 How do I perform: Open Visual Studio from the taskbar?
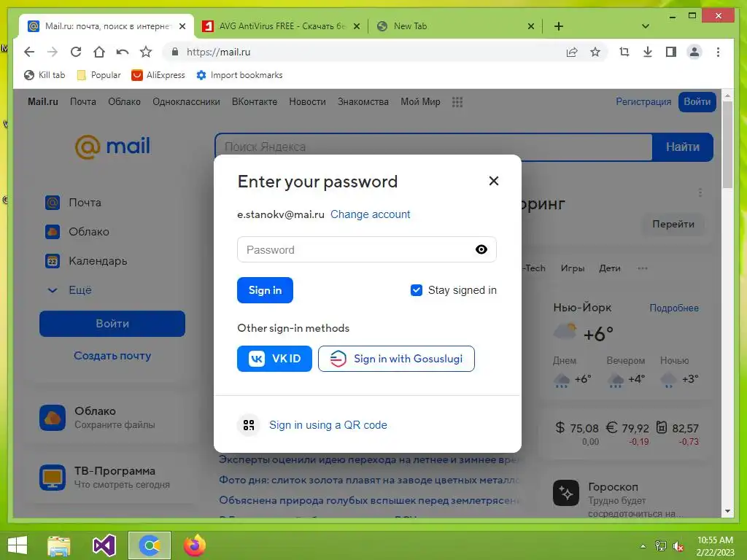(104, 545)
